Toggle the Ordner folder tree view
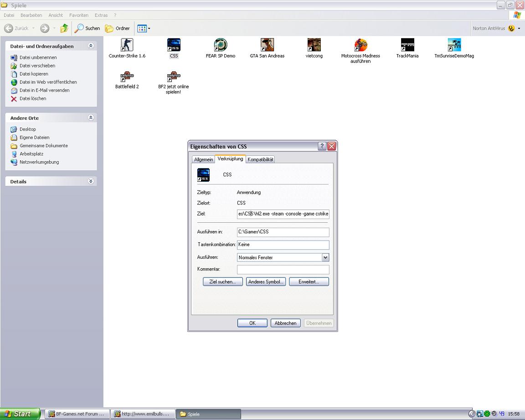The image size is (525, 420). pyautogui.click(x=118, y=28)
